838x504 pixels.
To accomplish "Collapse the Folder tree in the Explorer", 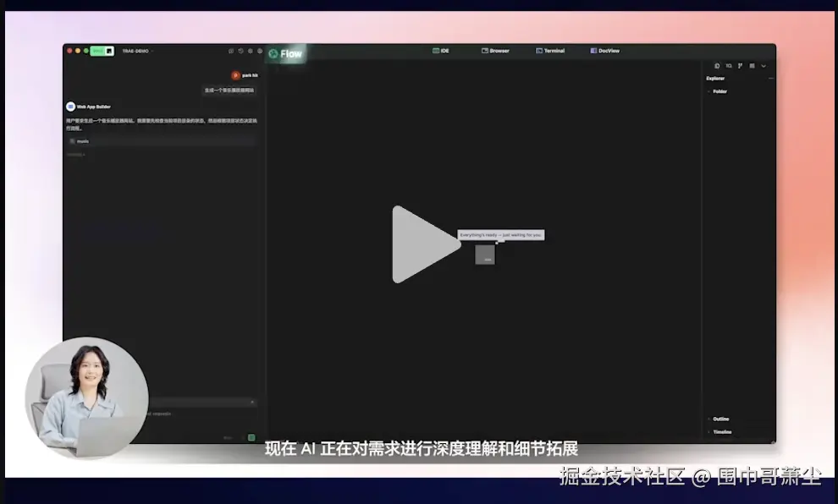I will pos(711,90).
